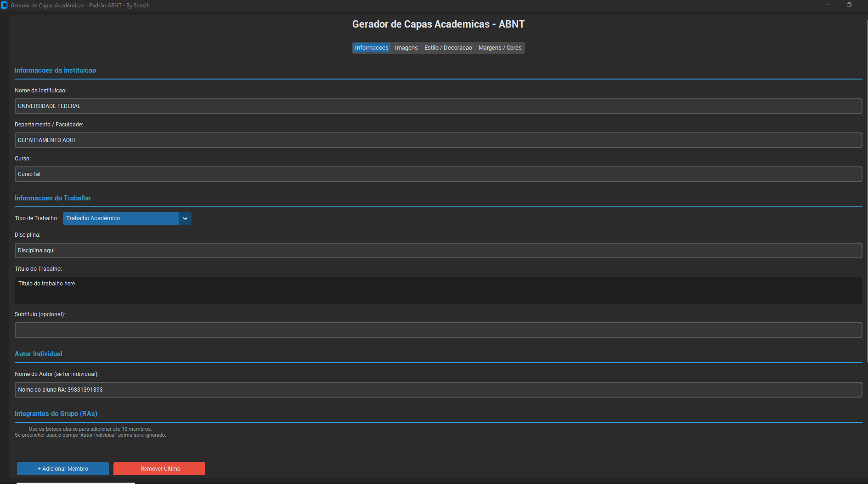Click into the Departamento / Faculdade field
This screenshot has height=484, width=868.
438,140
